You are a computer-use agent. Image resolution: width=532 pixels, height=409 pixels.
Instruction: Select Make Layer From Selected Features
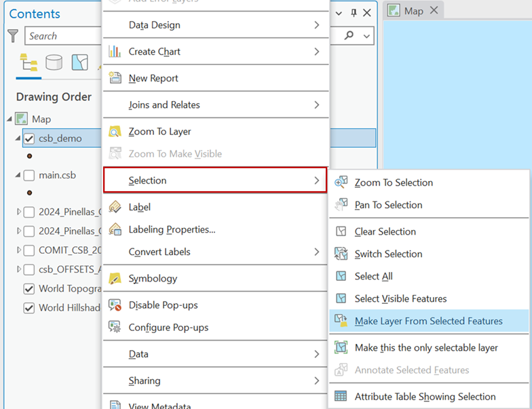(x=428, y=321)
